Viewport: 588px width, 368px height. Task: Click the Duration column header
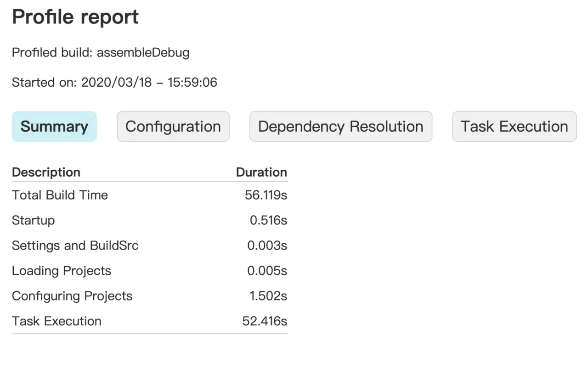pos(261,173)
